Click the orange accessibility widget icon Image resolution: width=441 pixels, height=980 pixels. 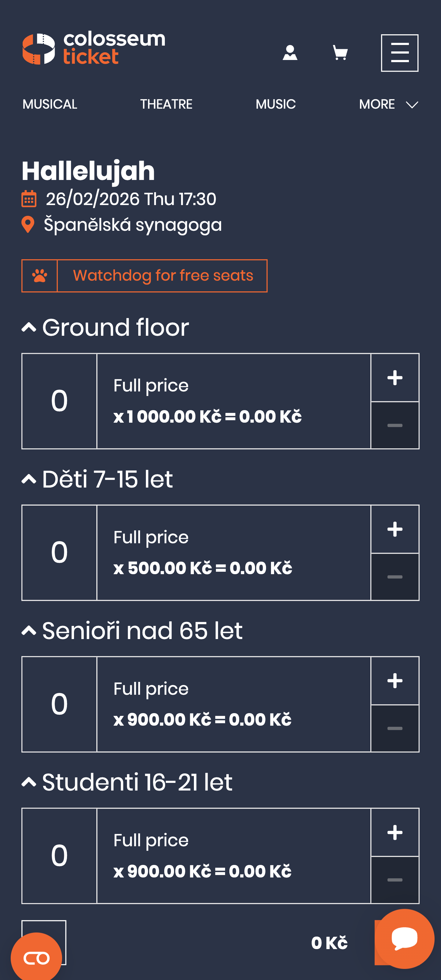tap(36, 958)
